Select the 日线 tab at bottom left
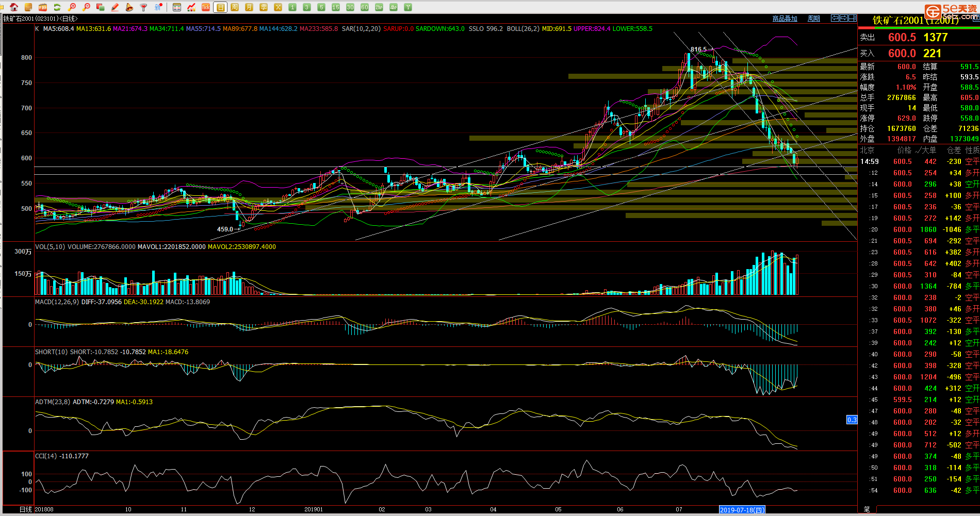 pyautogui.click(x=25, y=509)
